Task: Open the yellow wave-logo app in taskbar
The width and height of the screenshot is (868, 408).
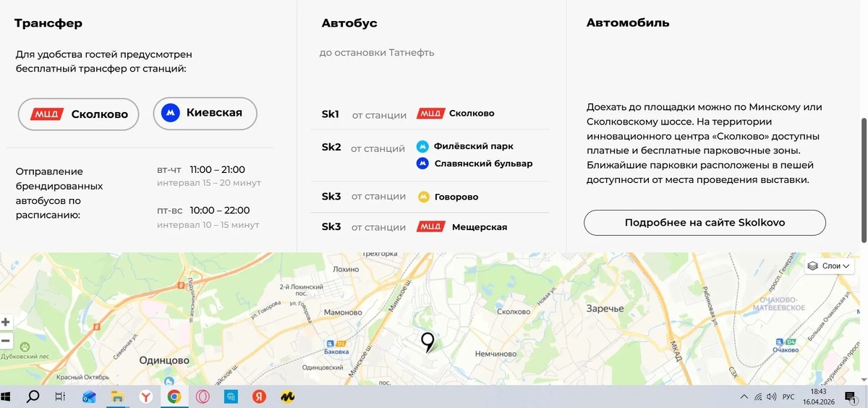Action: point(288,397)
